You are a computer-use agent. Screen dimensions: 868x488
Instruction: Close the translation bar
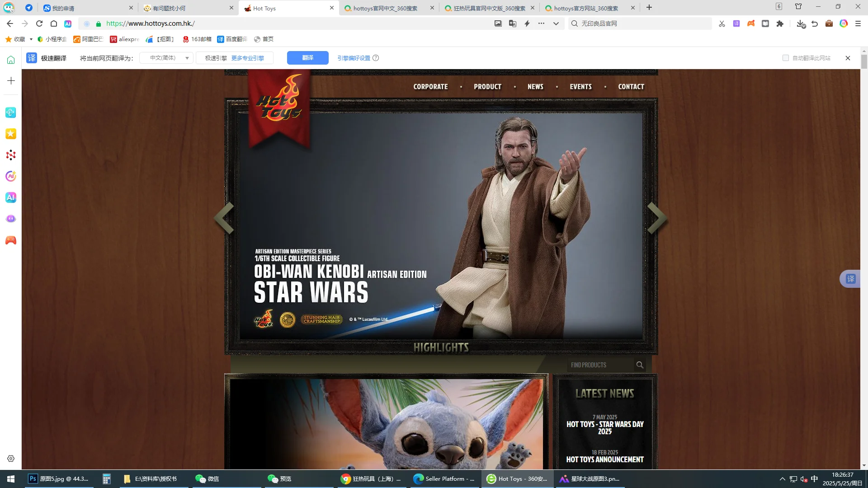tap(848, 58)
